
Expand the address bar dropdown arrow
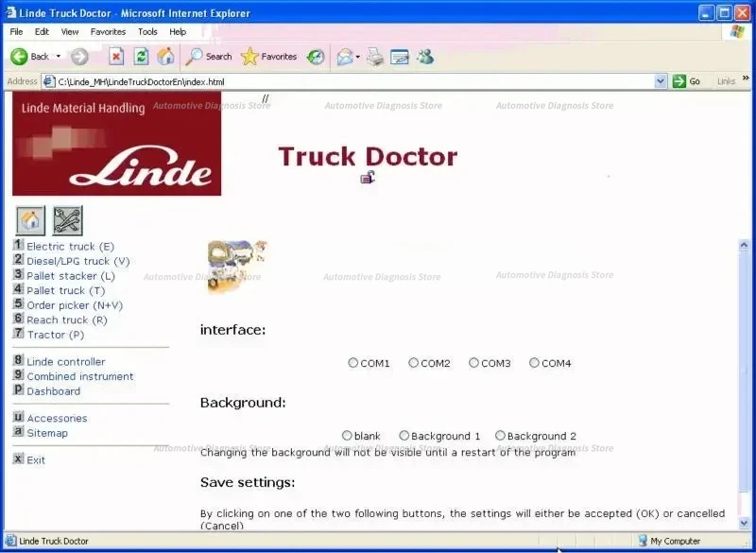(x=661, y=81)
